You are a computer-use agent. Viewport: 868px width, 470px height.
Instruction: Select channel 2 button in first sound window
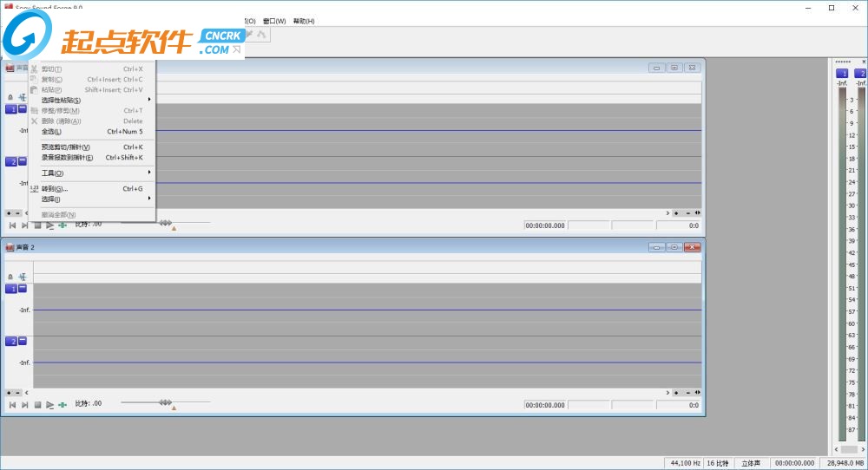click(x=11, y=161)
